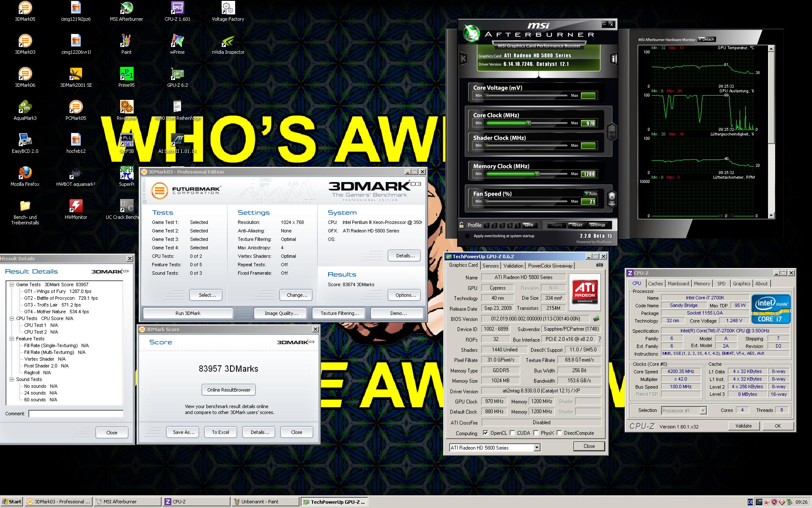Image resolution: width=812 pixels, height=508 pixels.
Task: Open the ATI Radeon HD 5800 Series dropdown
Action: pos(537,448)
